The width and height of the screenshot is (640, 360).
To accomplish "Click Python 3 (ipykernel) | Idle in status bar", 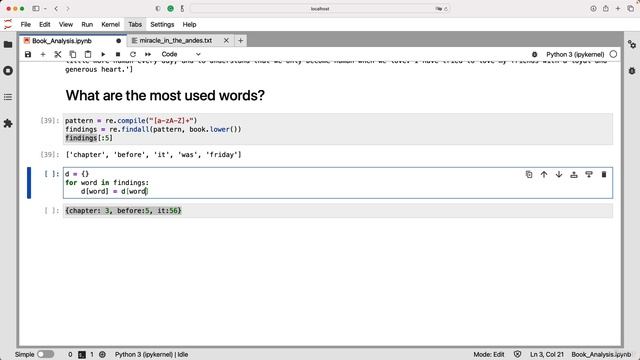I will coord(151,354).
